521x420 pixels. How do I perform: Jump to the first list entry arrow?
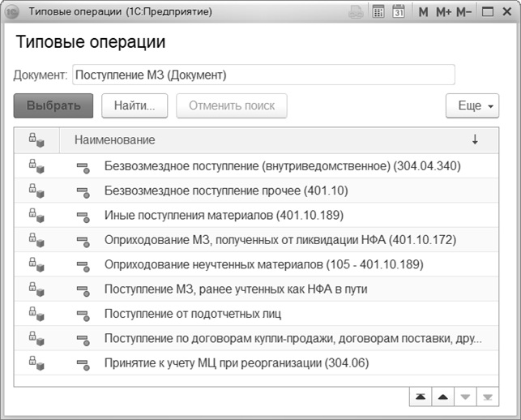(421, 396)
